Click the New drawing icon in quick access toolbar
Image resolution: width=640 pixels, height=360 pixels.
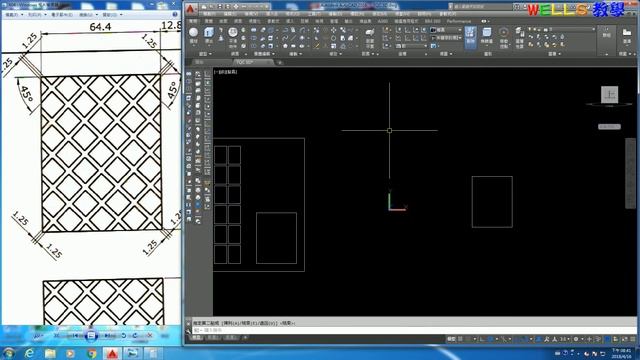coord(204,7)
